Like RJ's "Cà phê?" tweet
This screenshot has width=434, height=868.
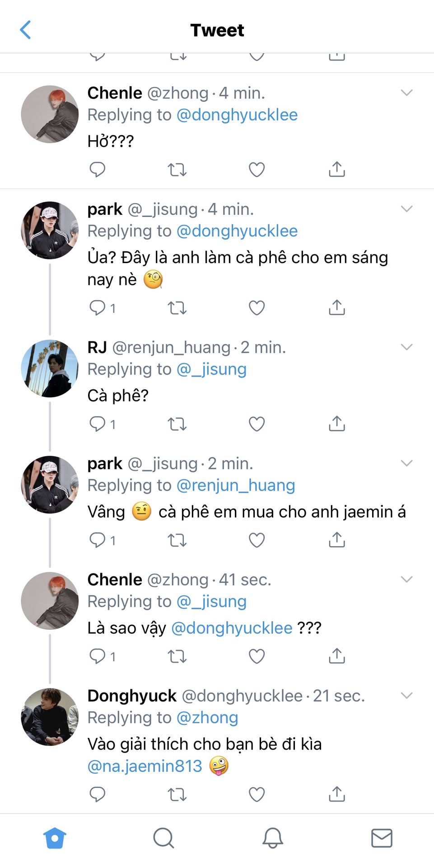[x=257, y=424]
